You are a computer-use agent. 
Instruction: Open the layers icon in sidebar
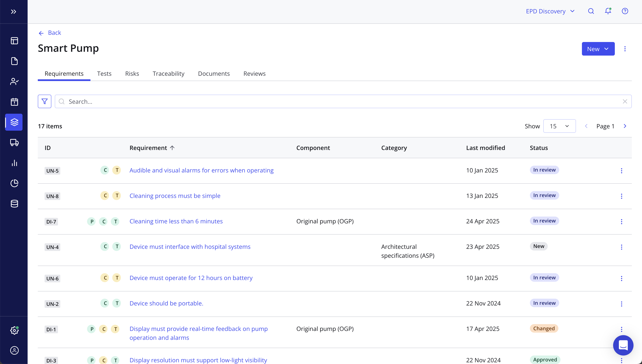pyautogui.click(x=14, y=122)
